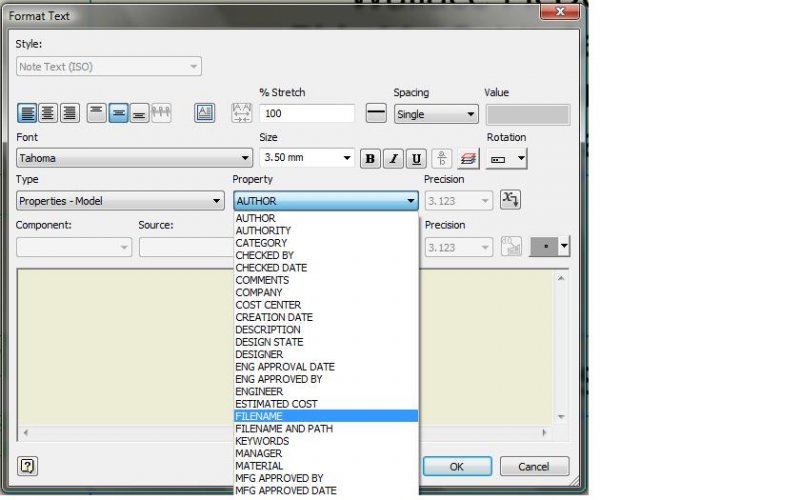This screenshot has width=800, height=500.
Task: Select DESCRIPTION property
Action: coord(326,330)
